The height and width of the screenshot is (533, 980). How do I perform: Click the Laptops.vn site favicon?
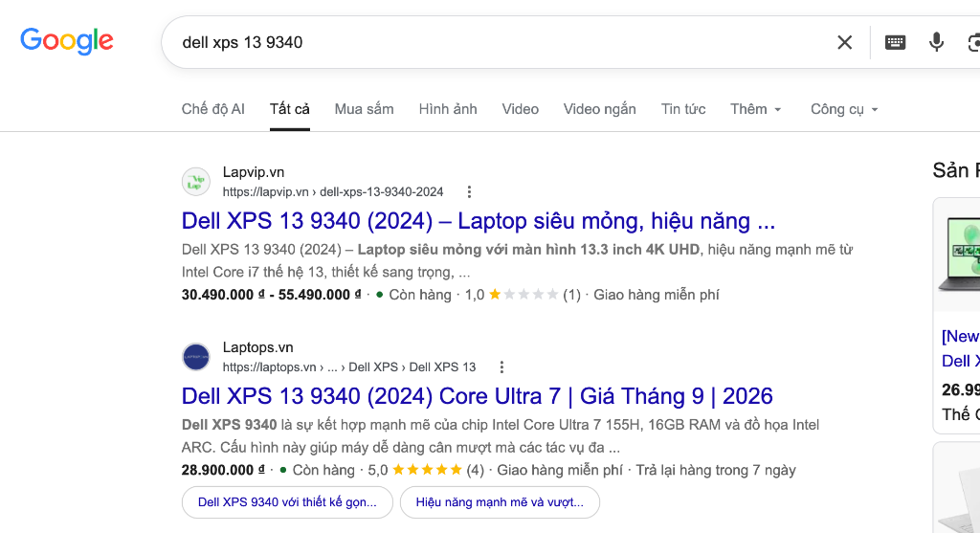coord(195,358)
